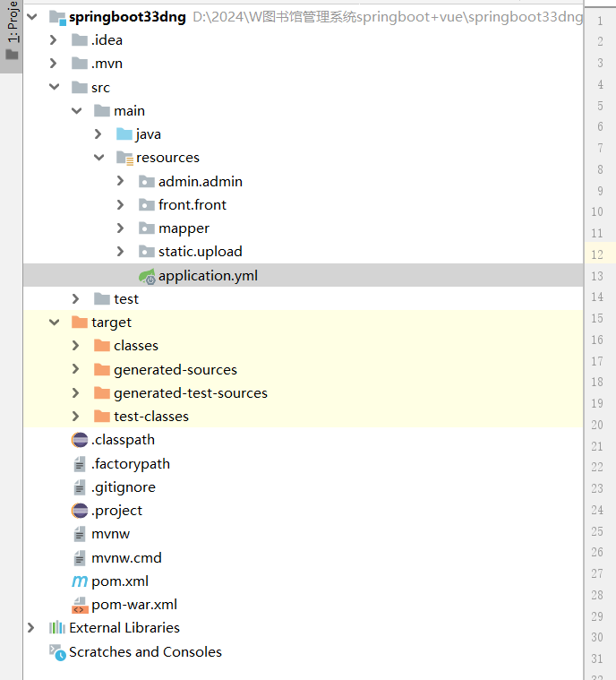Expand the .idea folder
This screenshot has width=616, height=680.
[54, 40]
